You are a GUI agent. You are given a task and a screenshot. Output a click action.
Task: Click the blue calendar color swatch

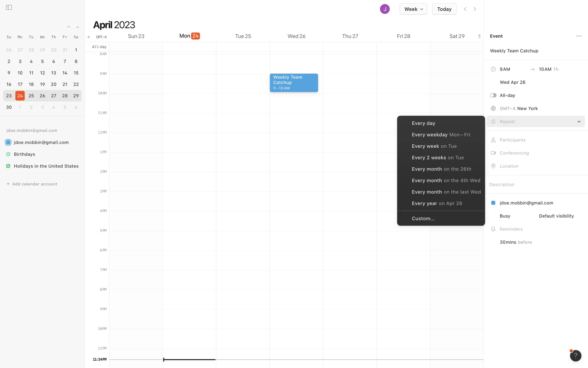click(493, 203)
